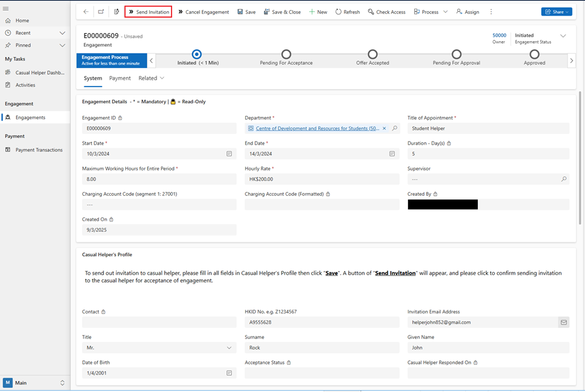Switch to the Payment tab
The image size is (585, 392).
[x=120, y=79]
